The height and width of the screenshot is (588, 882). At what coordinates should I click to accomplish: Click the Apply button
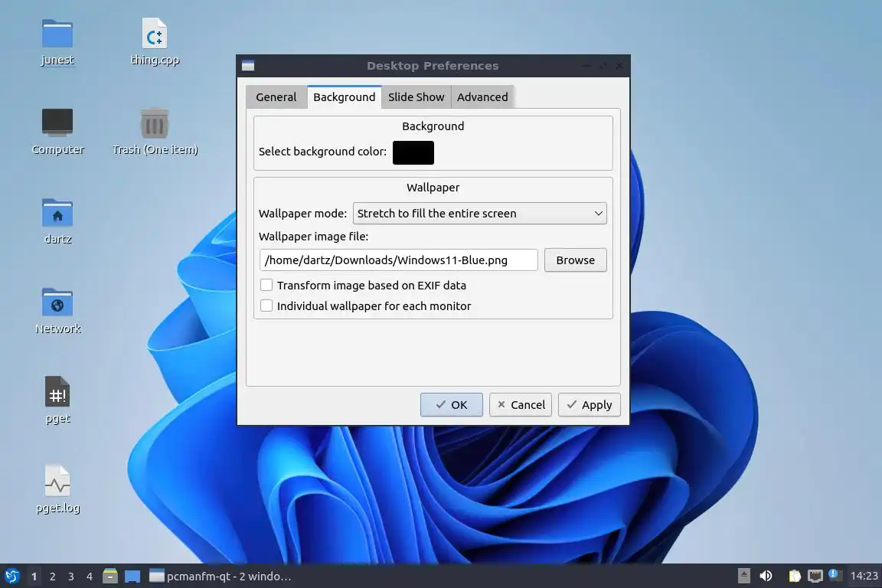pos(590,404)
